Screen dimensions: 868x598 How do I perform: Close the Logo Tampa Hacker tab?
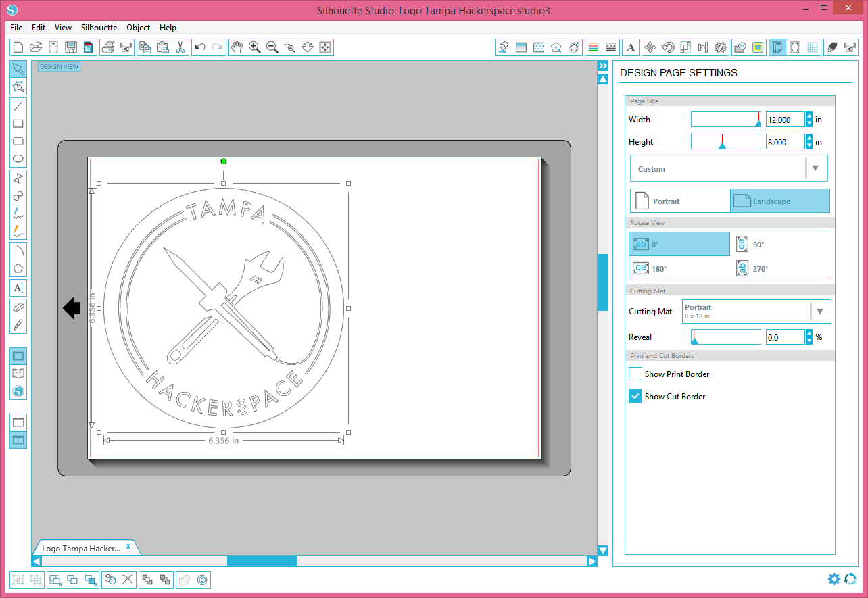click(x=128, y=547)
